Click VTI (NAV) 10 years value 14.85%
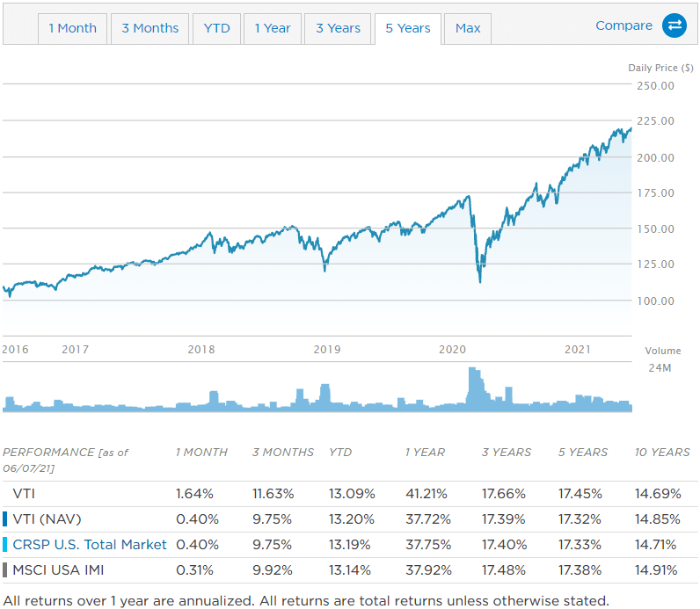 (658, 519)
